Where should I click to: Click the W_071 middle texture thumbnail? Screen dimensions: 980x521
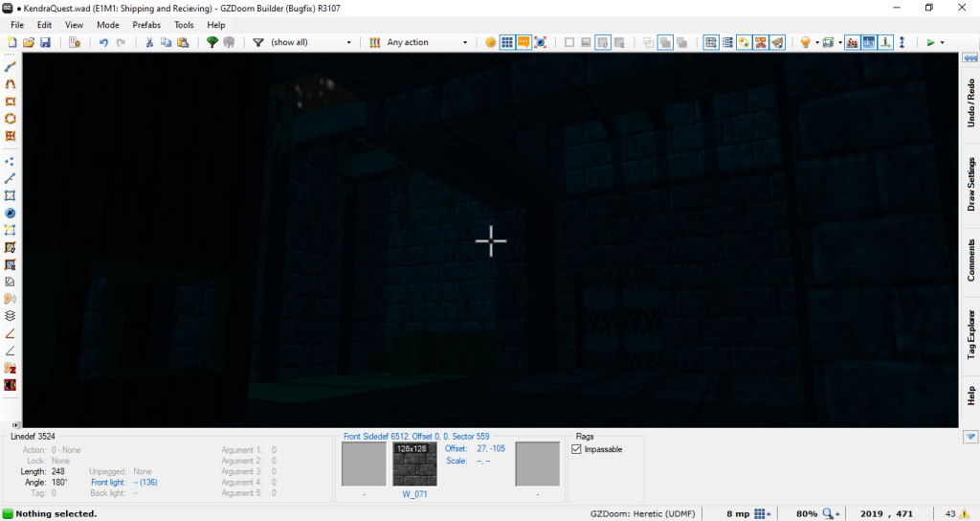414,464
